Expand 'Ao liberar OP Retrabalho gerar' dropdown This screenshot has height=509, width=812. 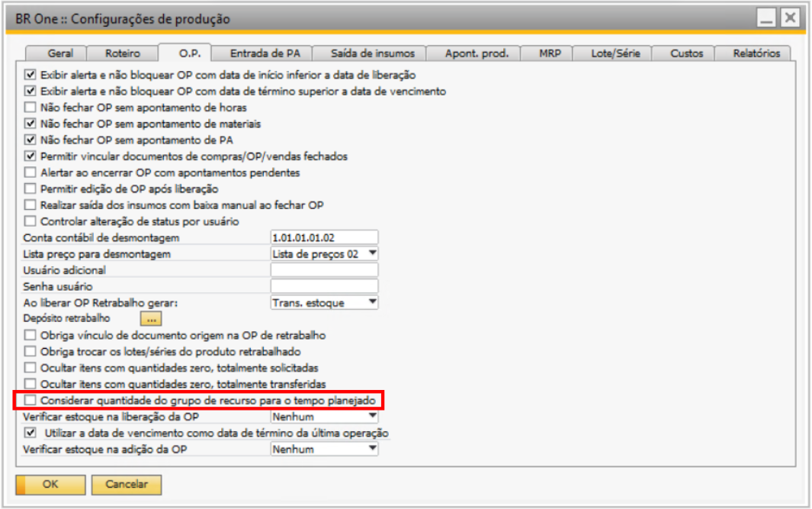tap(372, 302)
